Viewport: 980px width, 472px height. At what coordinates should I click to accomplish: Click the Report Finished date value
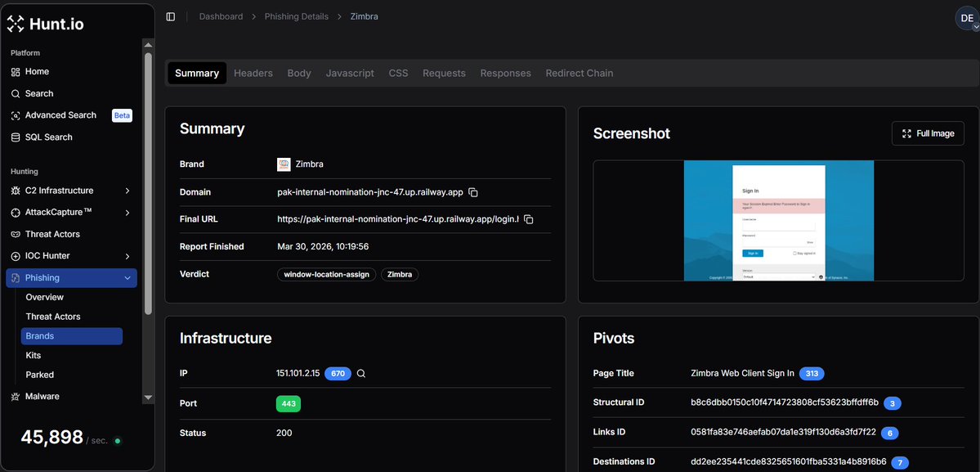323,247
